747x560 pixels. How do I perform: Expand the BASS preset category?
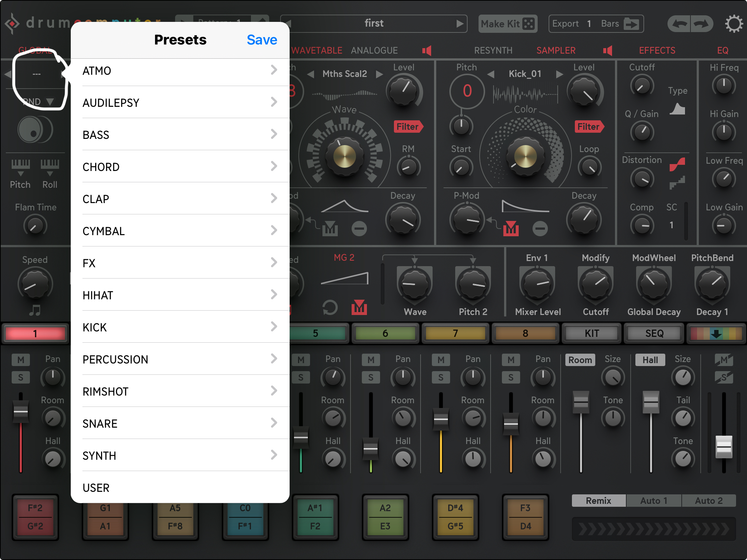[x=180, y=135]
